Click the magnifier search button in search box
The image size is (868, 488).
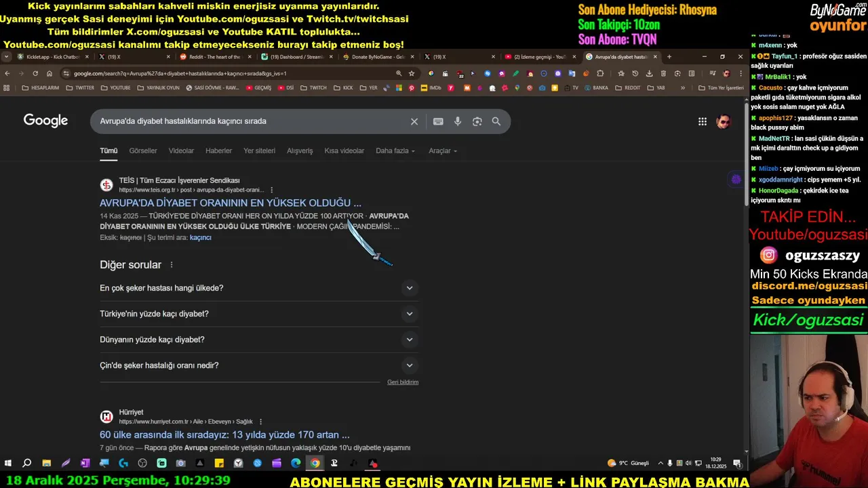[496, 121]
